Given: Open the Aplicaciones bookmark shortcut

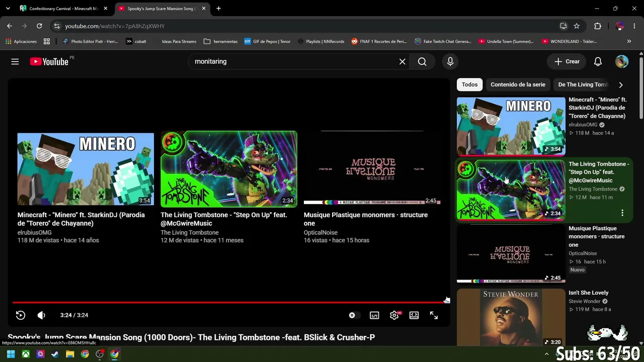Looking at the screenshot, I should (21, 41).
